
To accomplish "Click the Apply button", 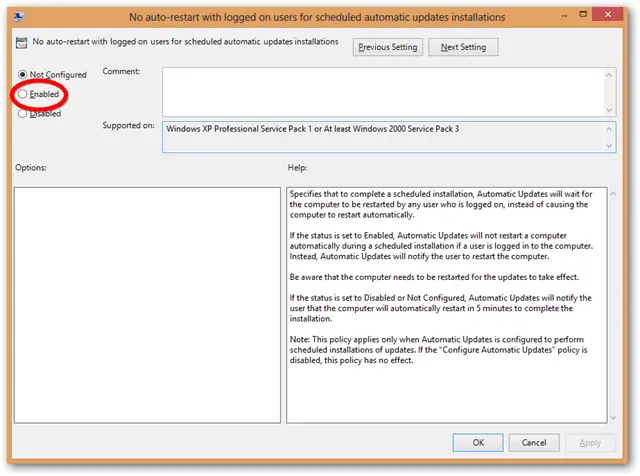I will (x=590, y=443).
